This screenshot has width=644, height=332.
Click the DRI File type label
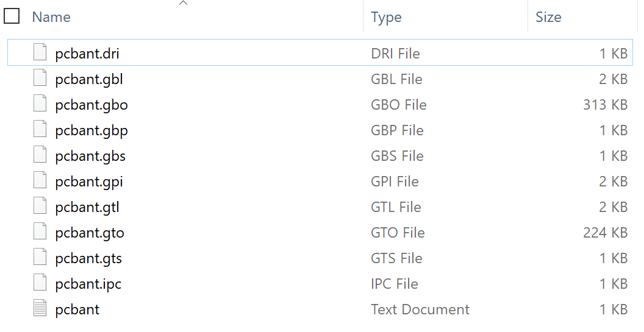point(395,54)
